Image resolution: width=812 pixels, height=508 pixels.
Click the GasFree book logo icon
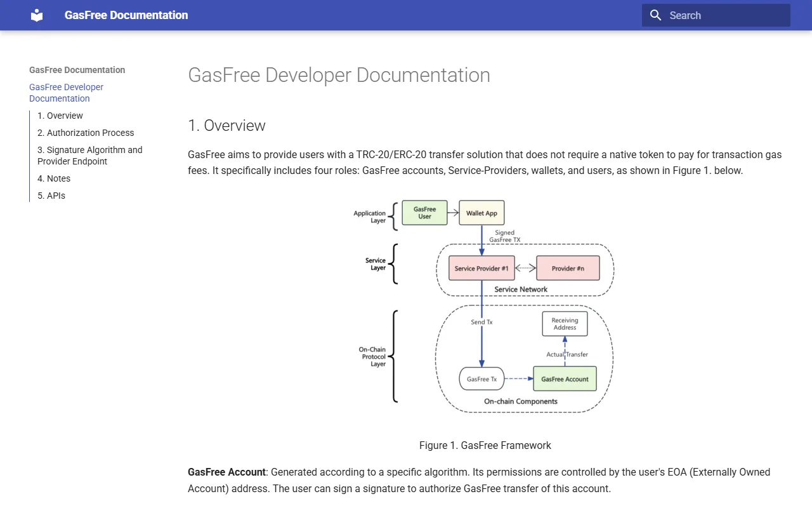(x=37, y=15)
